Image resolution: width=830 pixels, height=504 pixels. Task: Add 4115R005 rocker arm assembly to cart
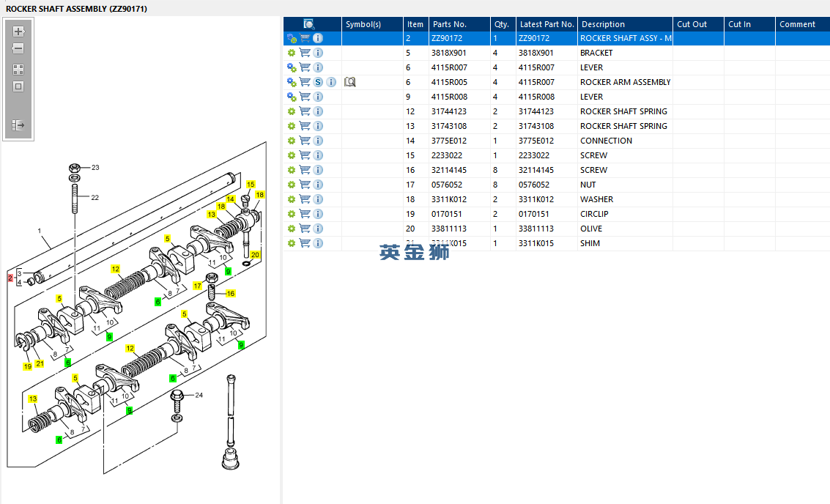tap(305, 82)
